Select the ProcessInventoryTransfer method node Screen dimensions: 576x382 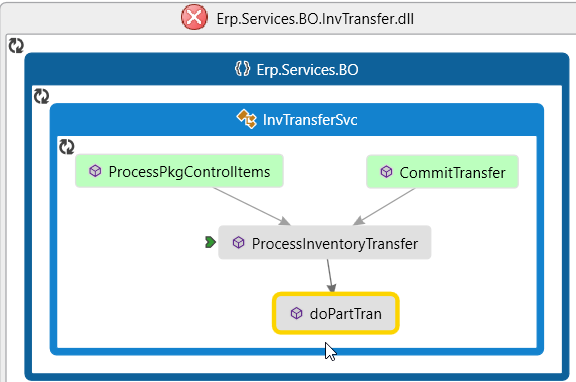tap(325, 242)
